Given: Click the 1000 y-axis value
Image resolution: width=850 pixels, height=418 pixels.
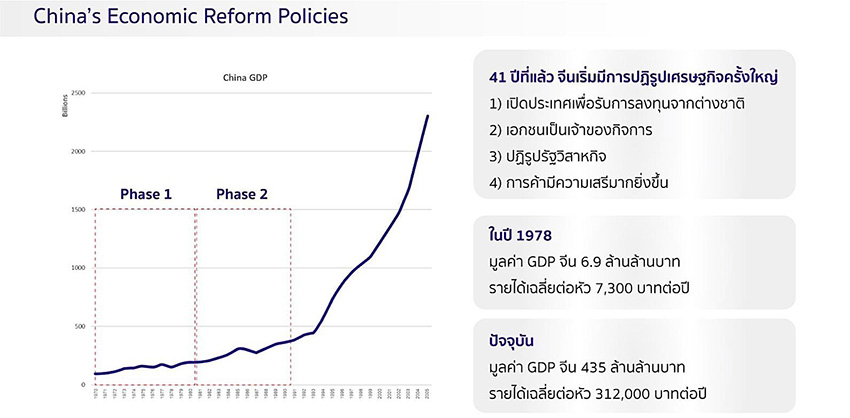Looking at the screenshot, I should coord(79,268).
